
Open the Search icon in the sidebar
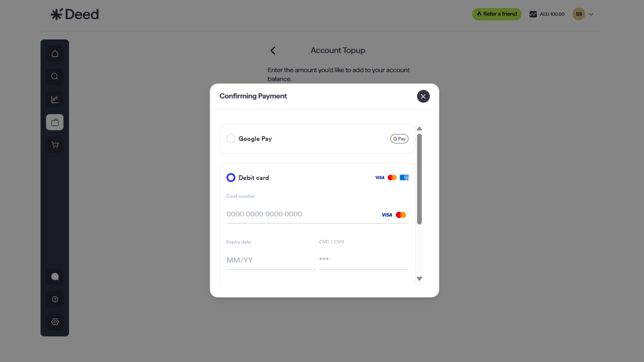(55, 76)
